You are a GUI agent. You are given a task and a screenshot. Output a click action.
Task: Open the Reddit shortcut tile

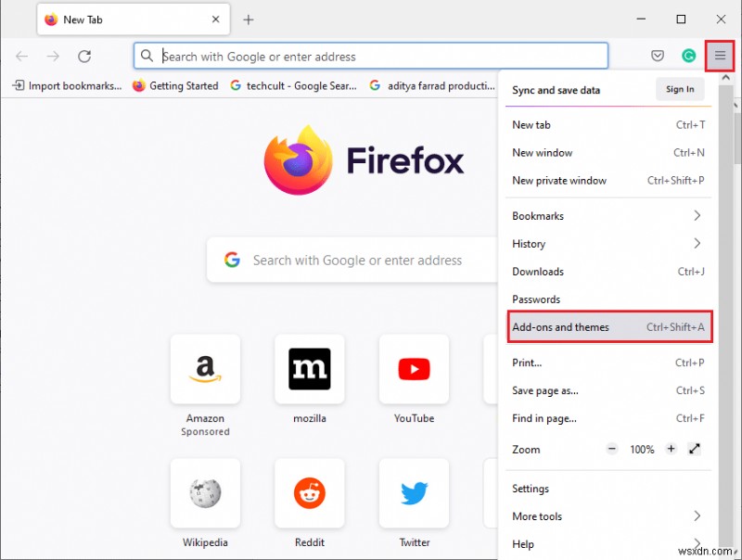[x=310, y=493]
